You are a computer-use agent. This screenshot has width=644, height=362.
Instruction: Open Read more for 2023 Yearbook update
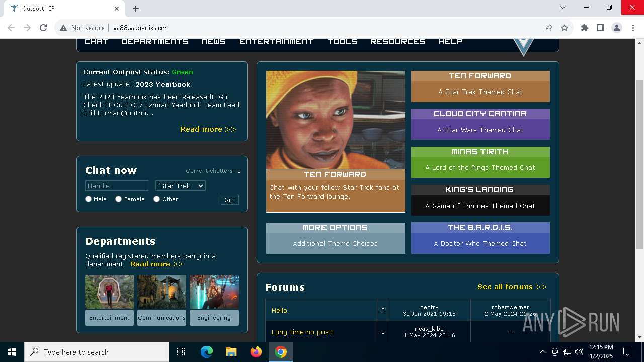point(208,129)
